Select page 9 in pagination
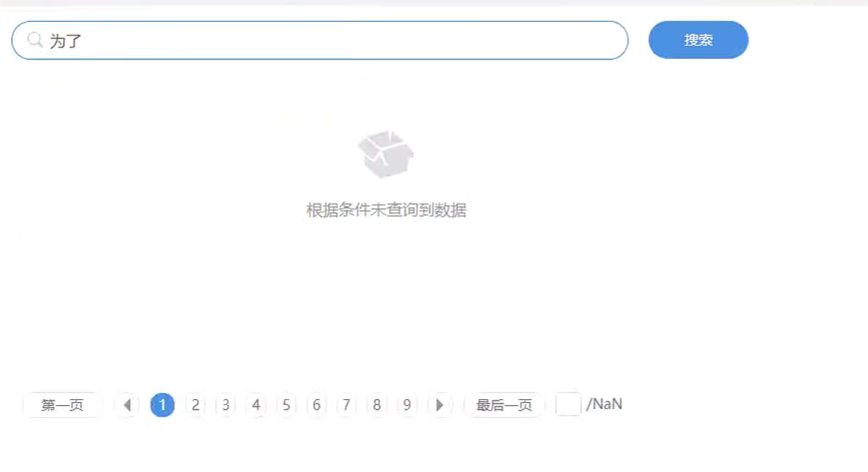868x472 pixels. click(407, 405)
